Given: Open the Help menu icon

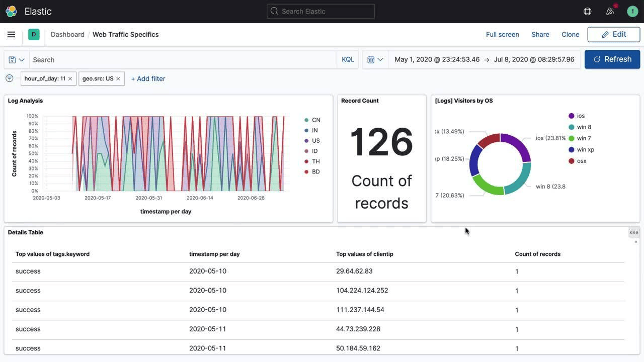Looking at the screenshot, I should pyautogui.click(x=587, y=11).
